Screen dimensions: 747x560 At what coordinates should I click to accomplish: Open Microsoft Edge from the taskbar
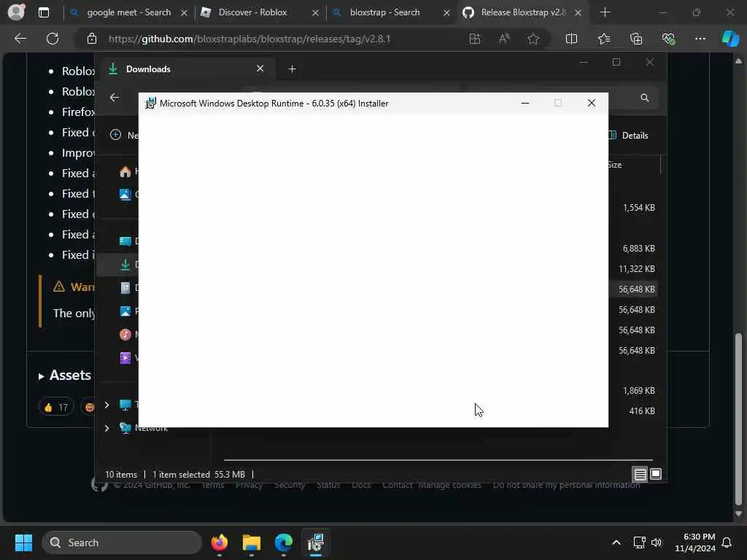pos(284,542)
